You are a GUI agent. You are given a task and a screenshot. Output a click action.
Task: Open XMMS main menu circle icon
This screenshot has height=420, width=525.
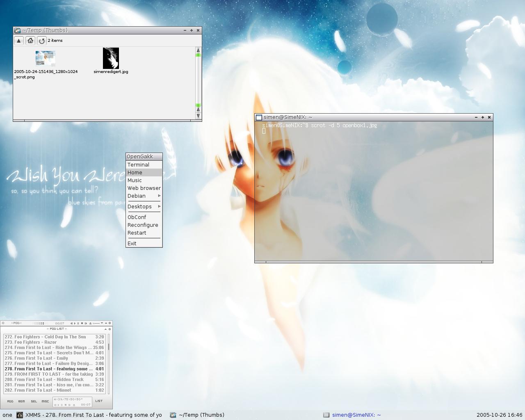(x=3, y=323)
